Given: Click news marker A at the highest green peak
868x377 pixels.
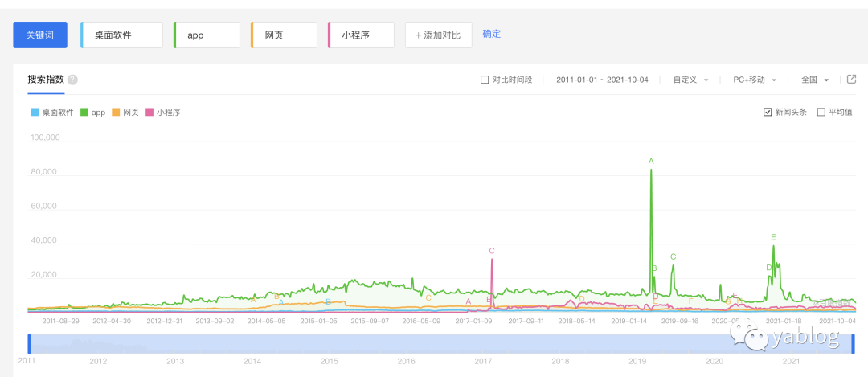Looking at the screenshot, I should tap(651, 162).
